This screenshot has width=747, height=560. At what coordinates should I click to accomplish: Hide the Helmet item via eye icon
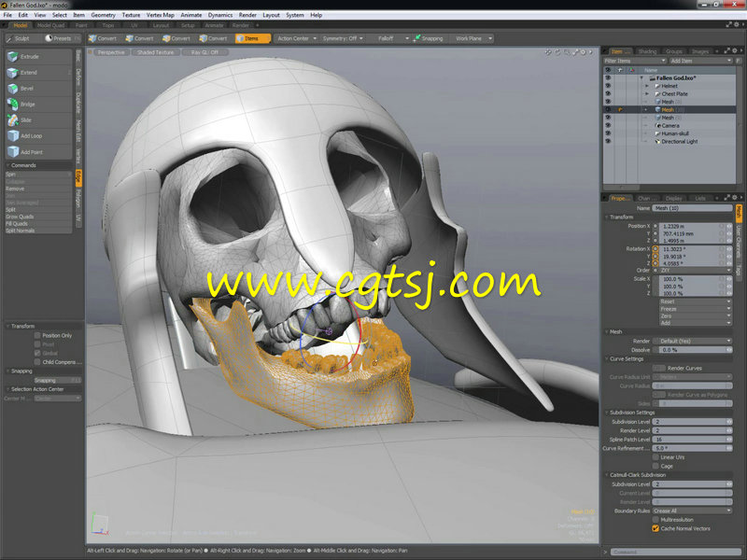[x=608, y=86]
